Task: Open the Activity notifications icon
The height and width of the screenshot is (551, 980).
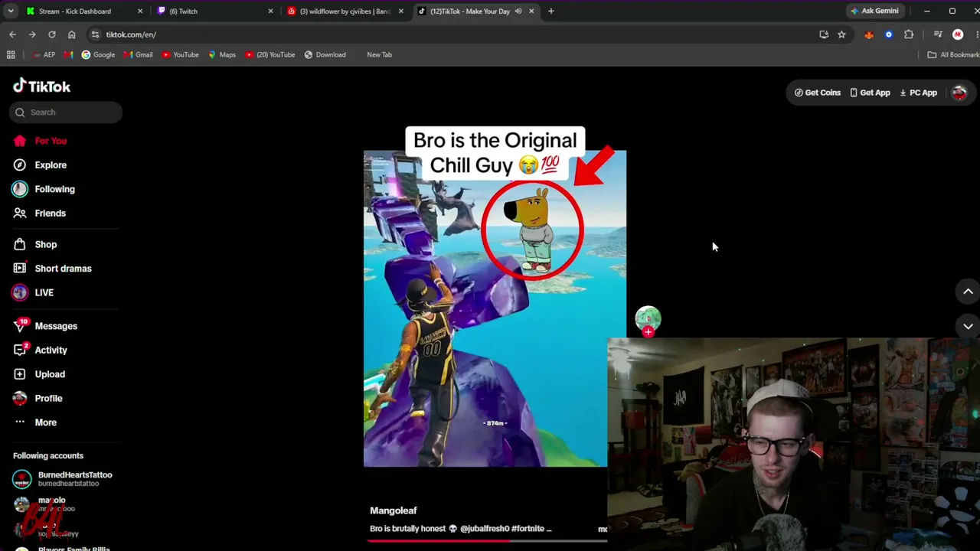Action: click(x=20, y=350)
